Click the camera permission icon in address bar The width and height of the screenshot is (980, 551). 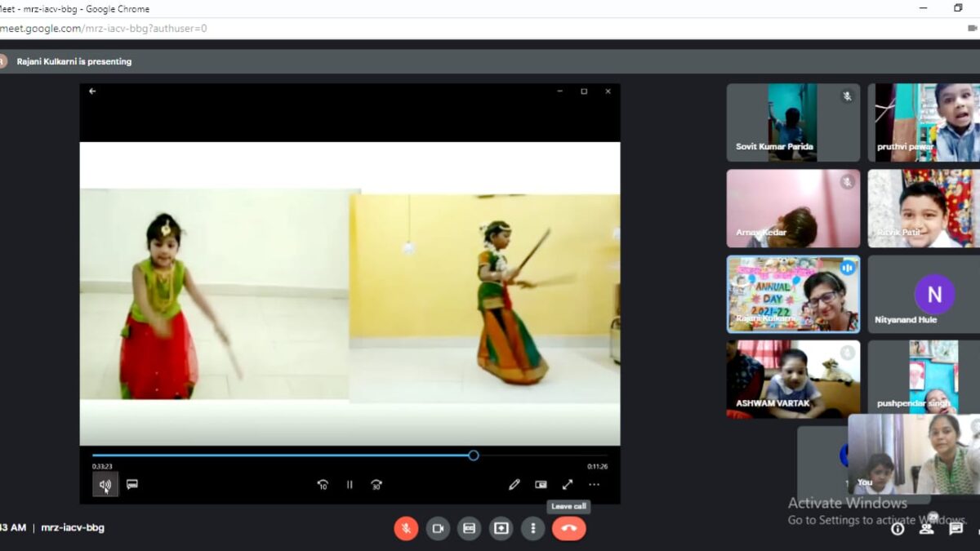pos(972,28)
